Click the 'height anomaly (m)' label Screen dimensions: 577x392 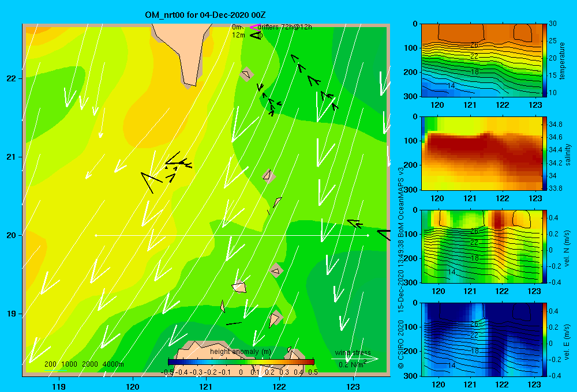point(241,352)
